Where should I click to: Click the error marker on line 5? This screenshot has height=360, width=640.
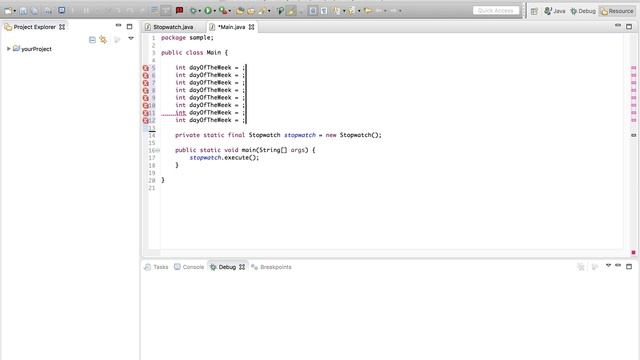146,68
